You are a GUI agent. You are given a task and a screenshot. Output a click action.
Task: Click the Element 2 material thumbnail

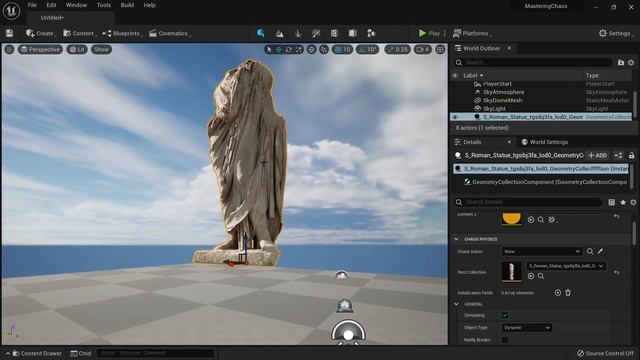(x=511, y=219)
